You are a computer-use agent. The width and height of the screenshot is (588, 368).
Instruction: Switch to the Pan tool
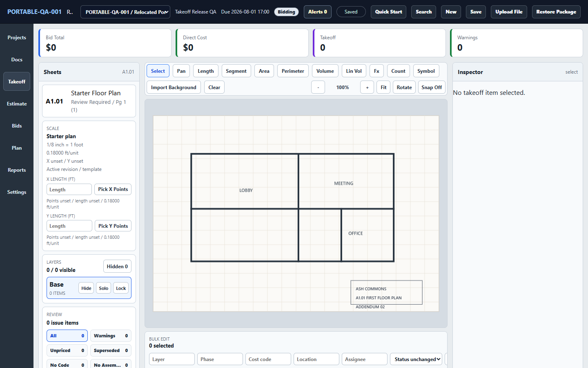coord(181,71)
